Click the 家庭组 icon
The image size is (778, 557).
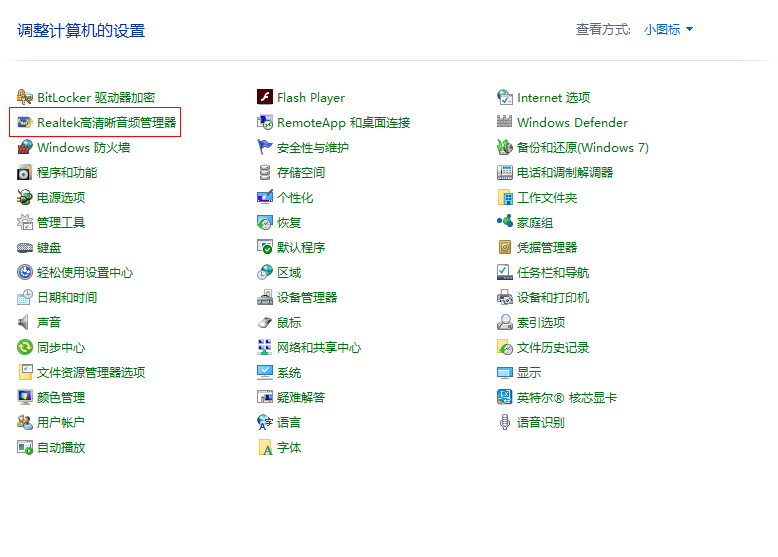click(505, 222)
